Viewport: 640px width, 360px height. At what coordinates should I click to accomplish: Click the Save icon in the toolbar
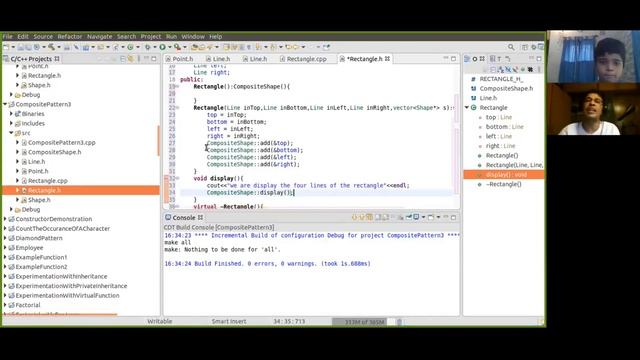(20, 47)
